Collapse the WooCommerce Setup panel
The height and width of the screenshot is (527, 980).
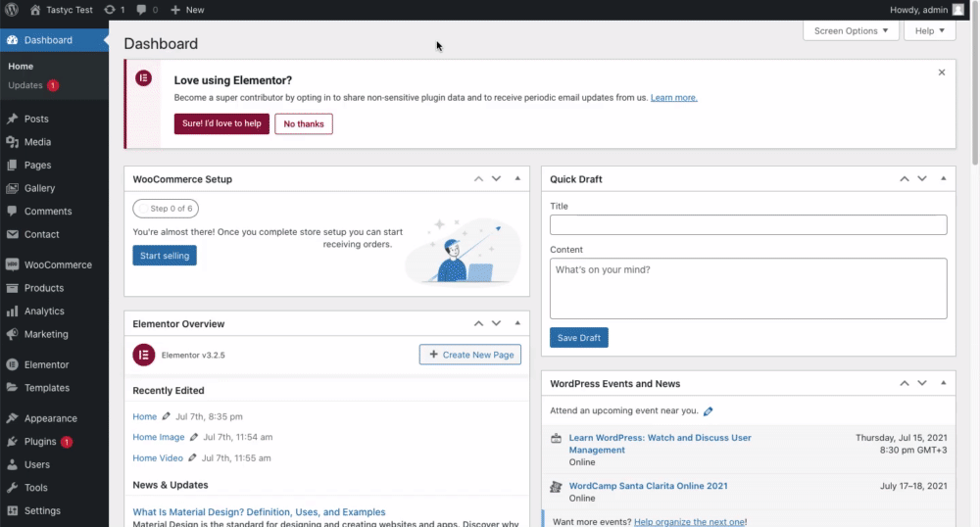[517, 178]
